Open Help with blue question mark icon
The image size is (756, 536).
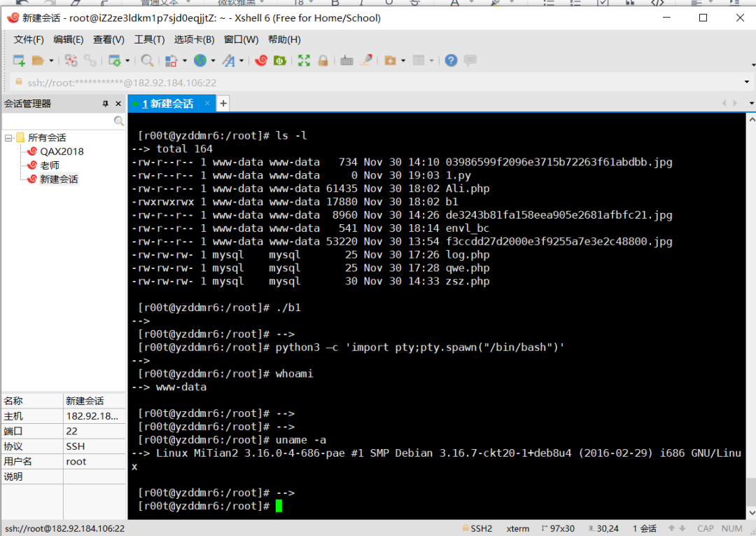451,60
